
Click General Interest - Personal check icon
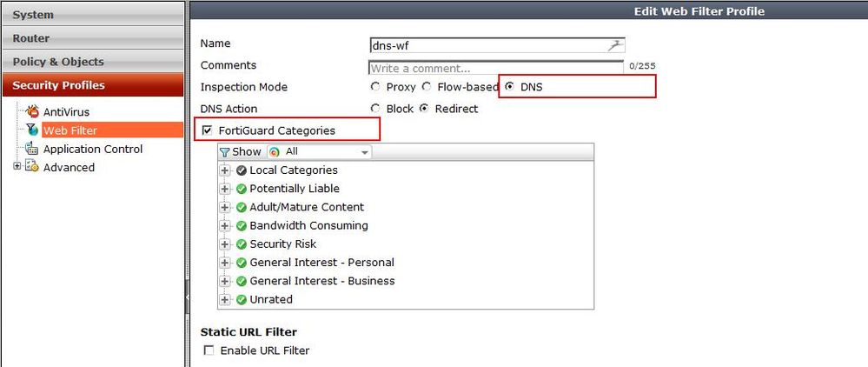point(241,263)
